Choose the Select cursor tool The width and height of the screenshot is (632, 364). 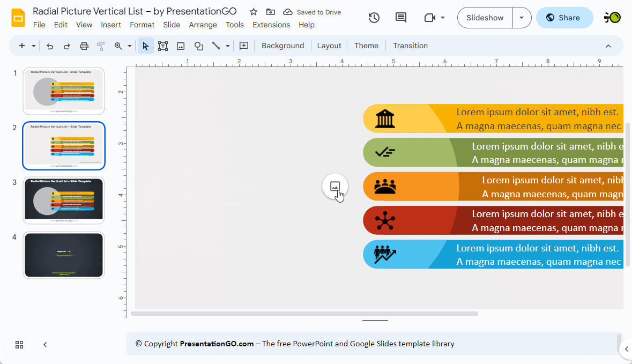point(145,46)
